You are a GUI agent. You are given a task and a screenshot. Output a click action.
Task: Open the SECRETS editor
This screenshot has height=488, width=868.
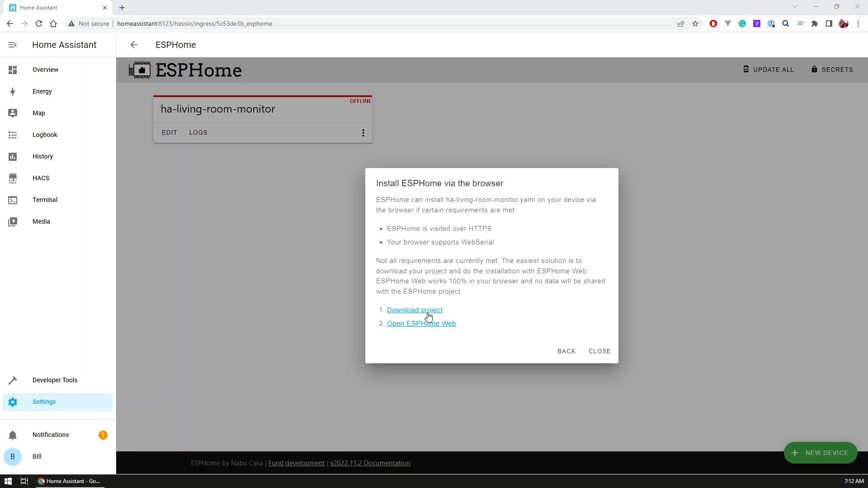point(832,70)
